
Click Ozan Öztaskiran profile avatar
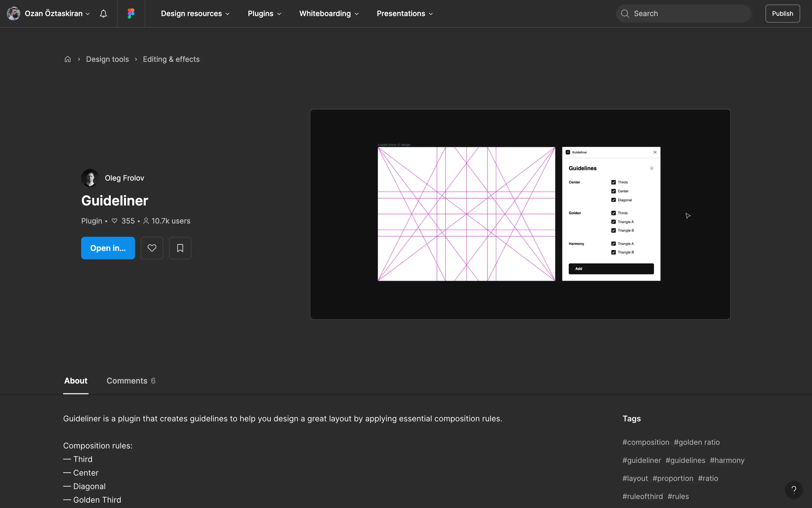tap(14, 14)
